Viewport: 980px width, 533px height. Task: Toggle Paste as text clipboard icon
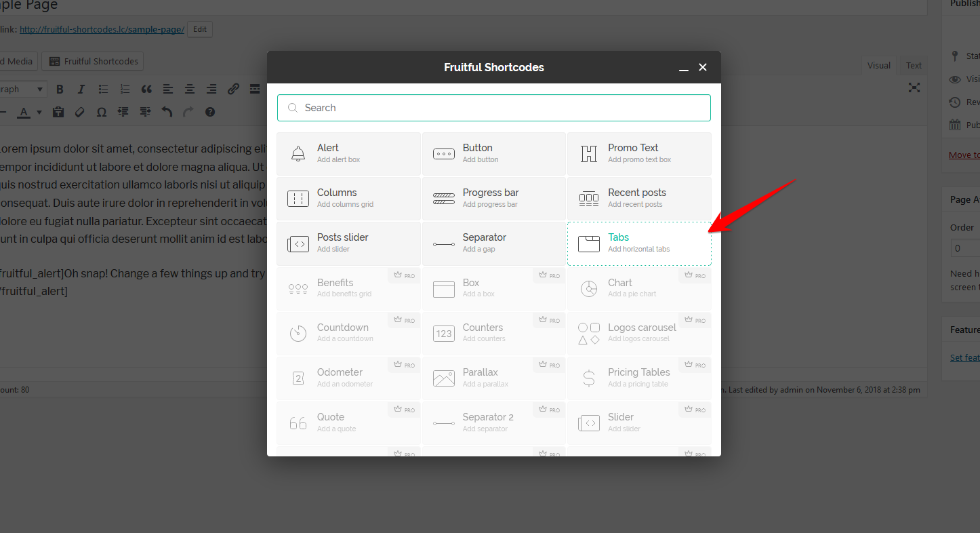tap(58, 112)
